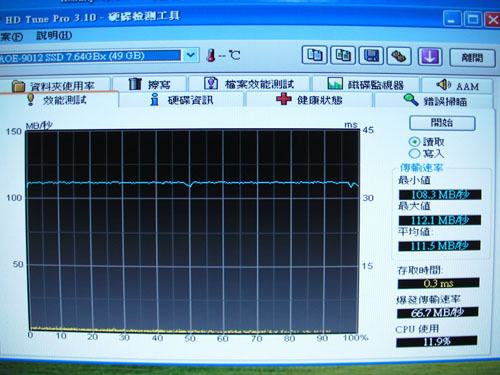Switch to the AAM tab

(457, 86)
